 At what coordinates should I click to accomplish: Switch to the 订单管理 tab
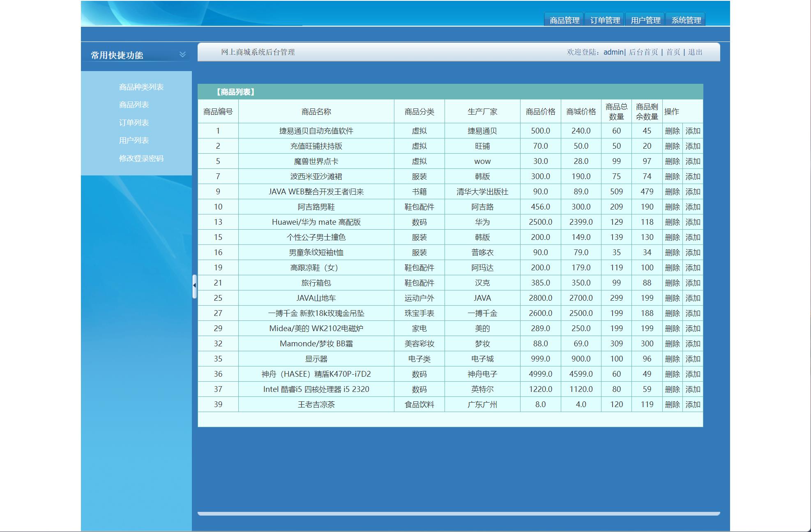606,19
